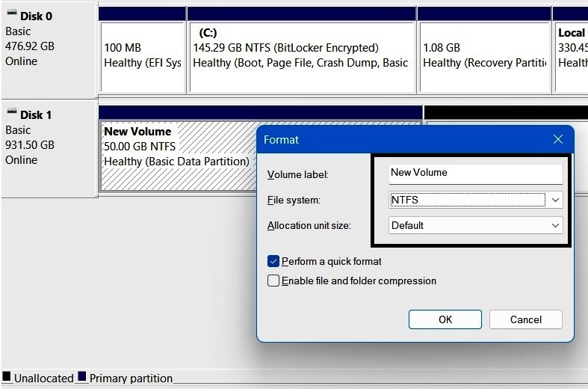Click Disk 0 label text
Image resolution: width=588 pixels, height=389 pixels.
[x=36, y=16]
